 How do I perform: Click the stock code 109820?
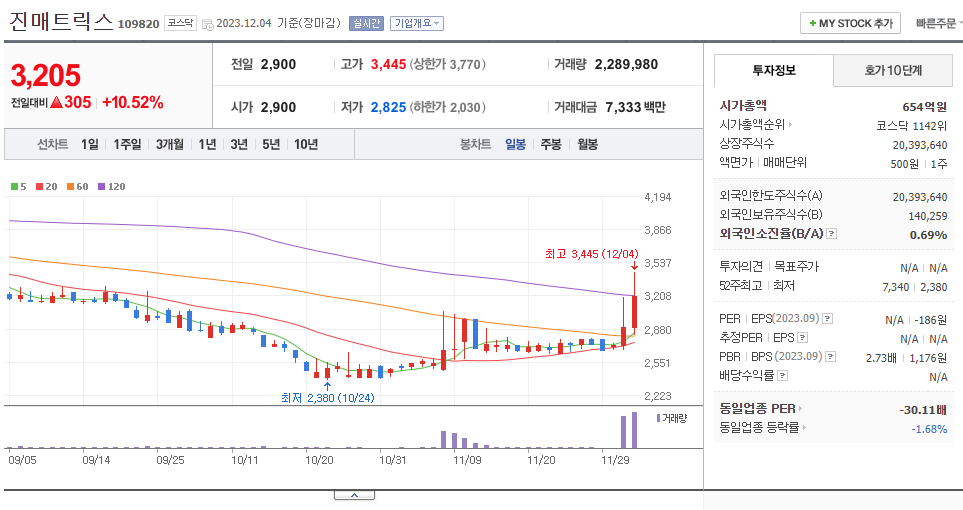(138, 24)
